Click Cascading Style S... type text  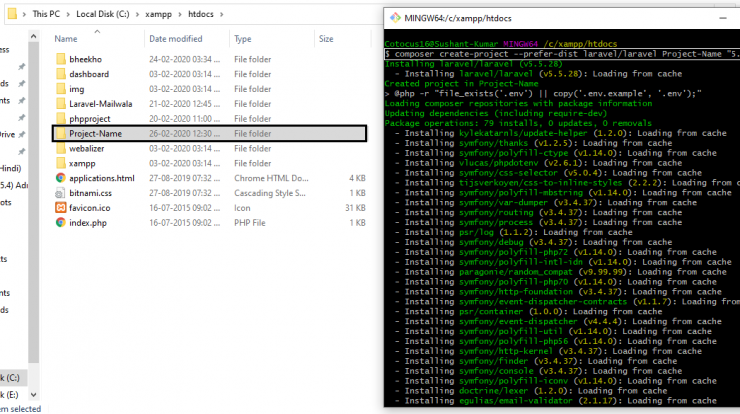coord(269,193)
